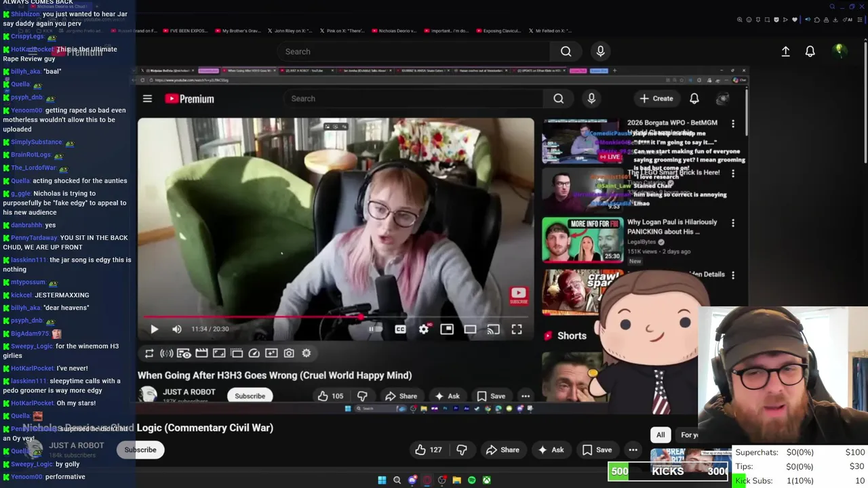This screenshot has width=868, height=488.
Task: Click outer upload arrow icon
Action: (785, 52)
